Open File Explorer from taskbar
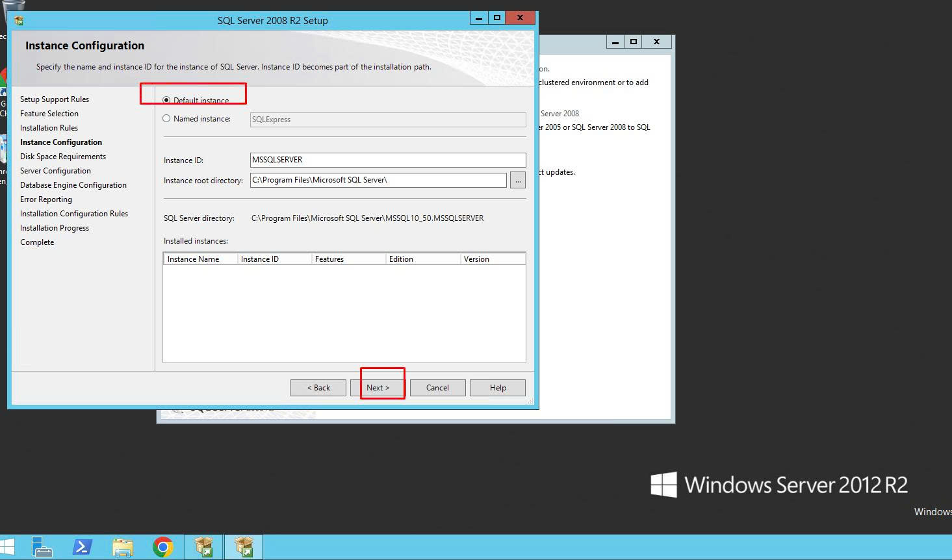 [x=123, y=547]
